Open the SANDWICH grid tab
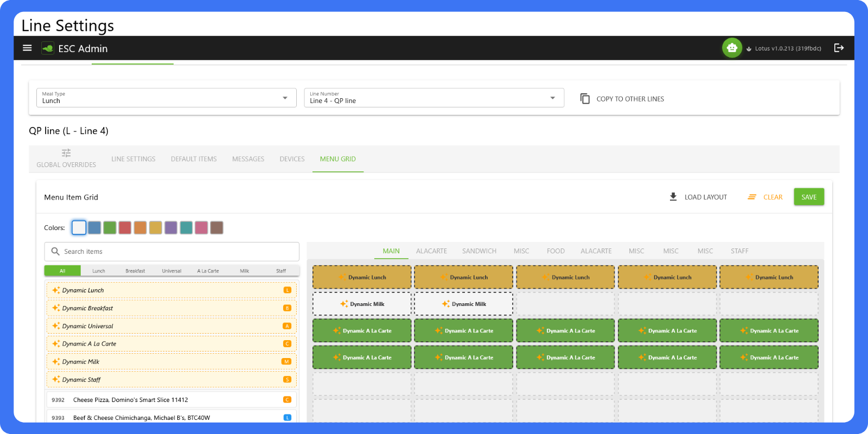The width and height of the screenshot is (868, 434). (x=479, y=251)
